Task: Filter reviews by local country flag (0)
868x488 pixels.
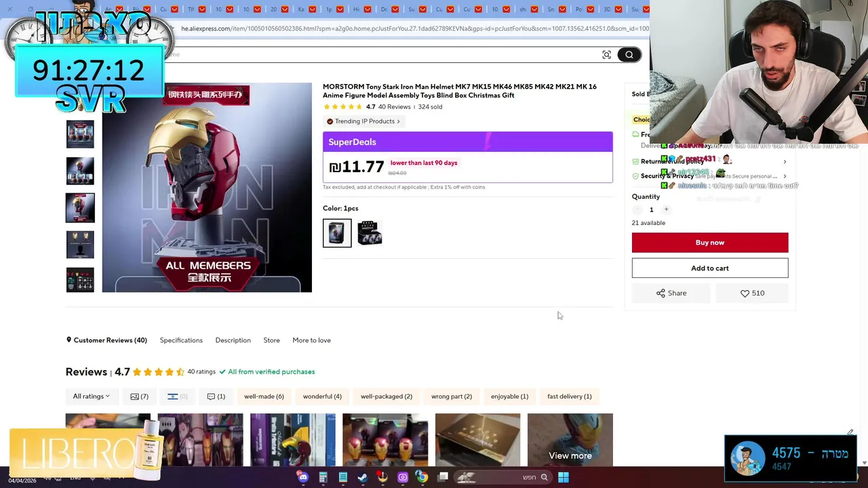Action: 177,396
